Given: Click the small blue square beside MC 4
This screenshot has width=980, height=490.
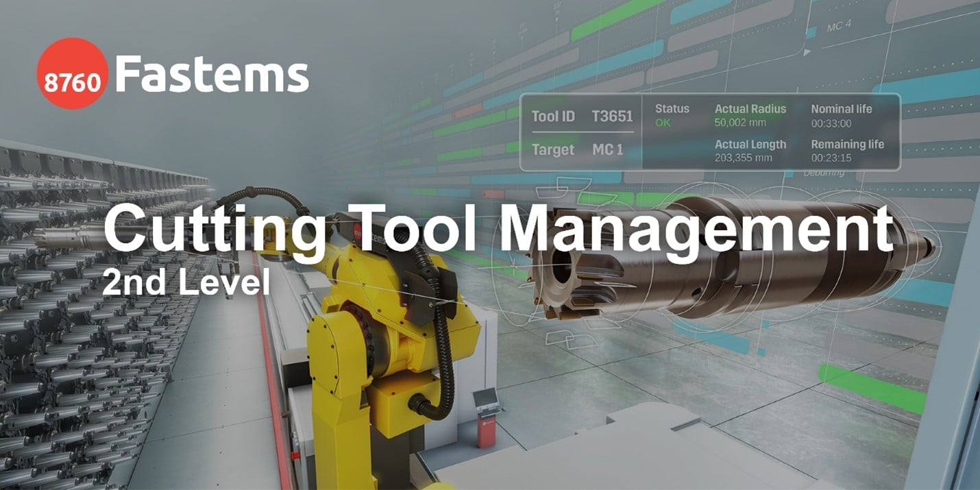Looking at the screenshot, I should pyautogui.click(x=811, y=32).
